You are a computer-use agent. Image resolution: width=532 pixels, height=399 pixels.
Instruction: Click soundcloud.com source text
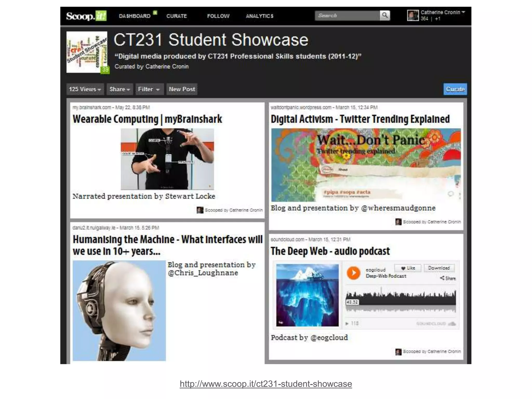coord(287,240)
